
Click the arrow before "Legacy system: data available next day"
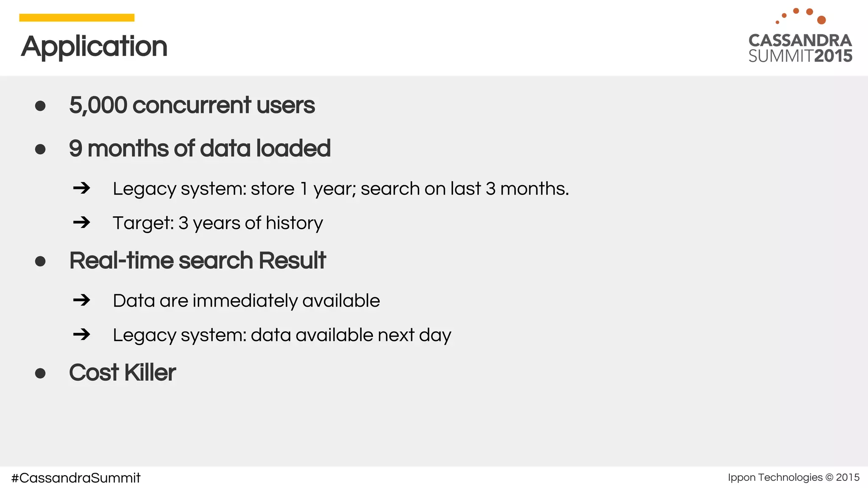[82, 335]
